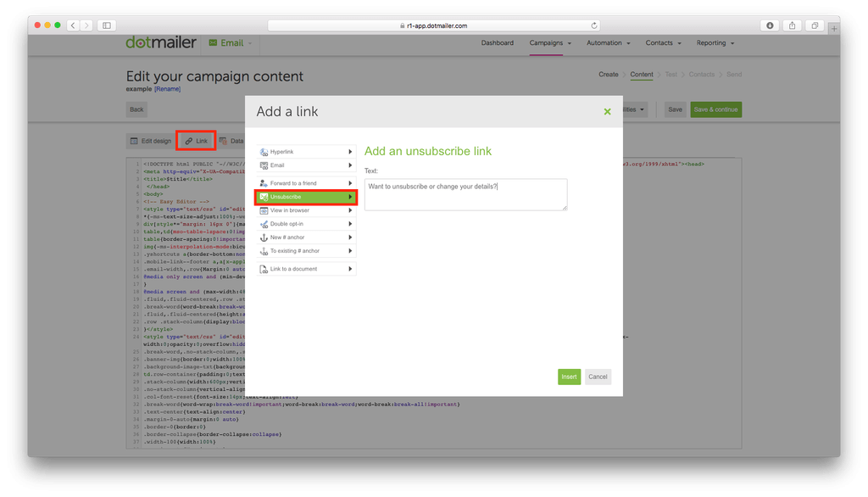868x497 pixels.
Task: Click the Double opt-in icon
Action: point(264,224)
